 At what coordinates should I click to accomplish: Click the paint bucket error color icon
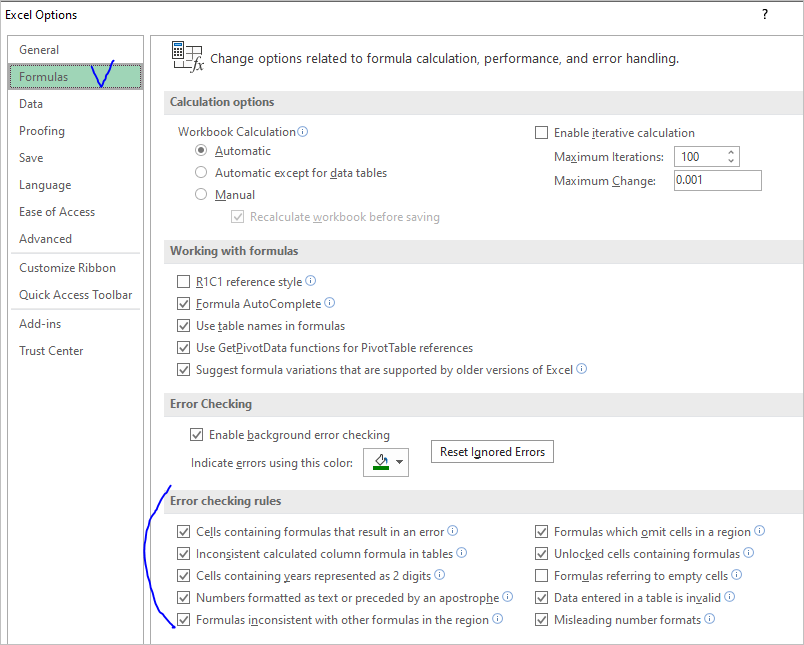381,461
